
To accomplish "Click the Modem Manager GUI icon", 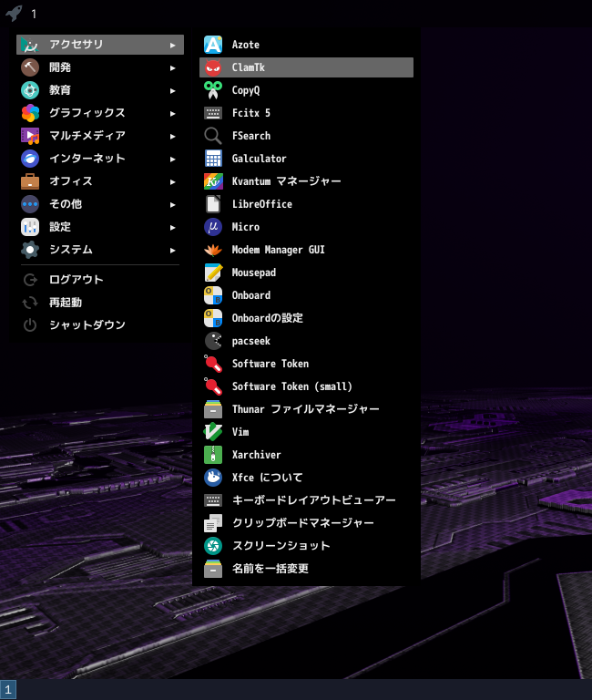I will pyautogui.click(x=213, y=250).
